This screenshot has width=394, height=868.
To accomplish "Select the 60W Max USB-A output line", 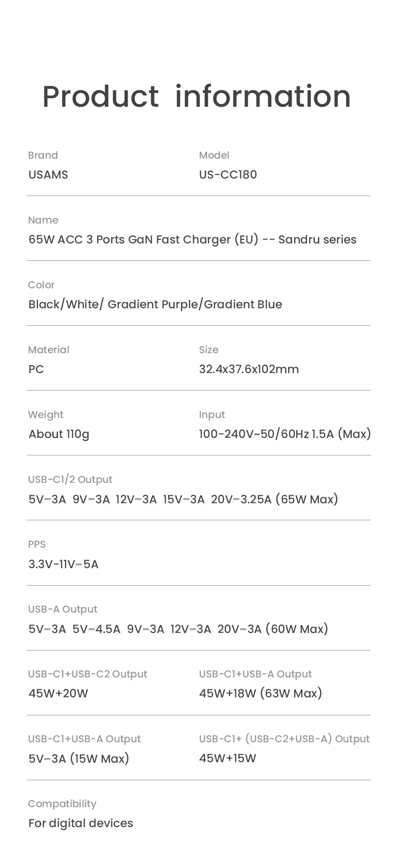I will coord(178,629).
